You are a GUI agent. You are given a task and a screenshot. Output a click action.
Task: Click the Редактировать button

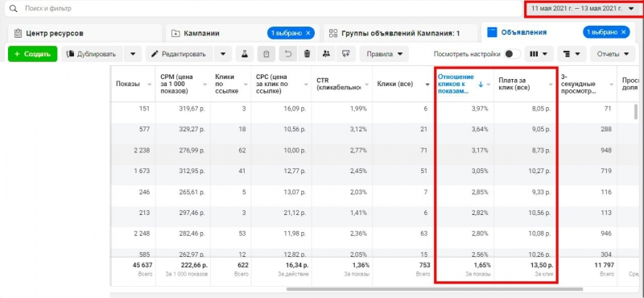179,54
